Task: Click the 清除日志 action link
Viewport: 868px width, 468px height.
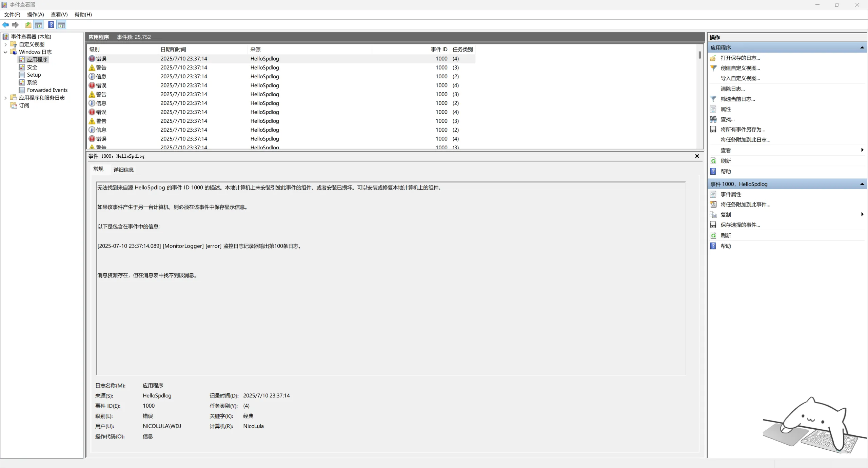Action: tap(732, 89)
